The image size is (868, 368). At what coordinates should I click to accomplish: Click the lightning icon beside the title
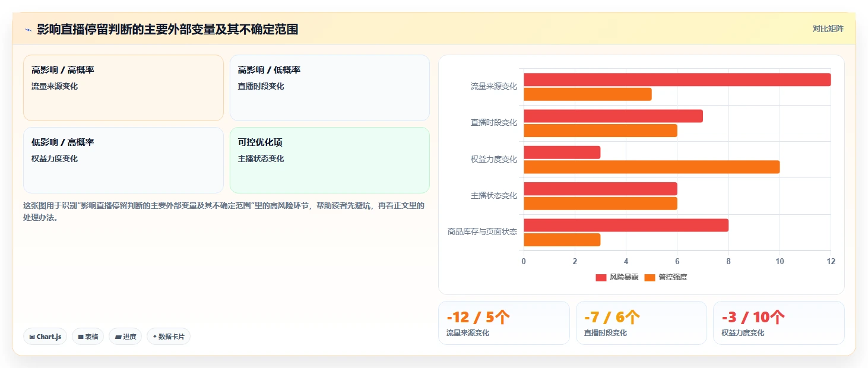tap(28, 29)
